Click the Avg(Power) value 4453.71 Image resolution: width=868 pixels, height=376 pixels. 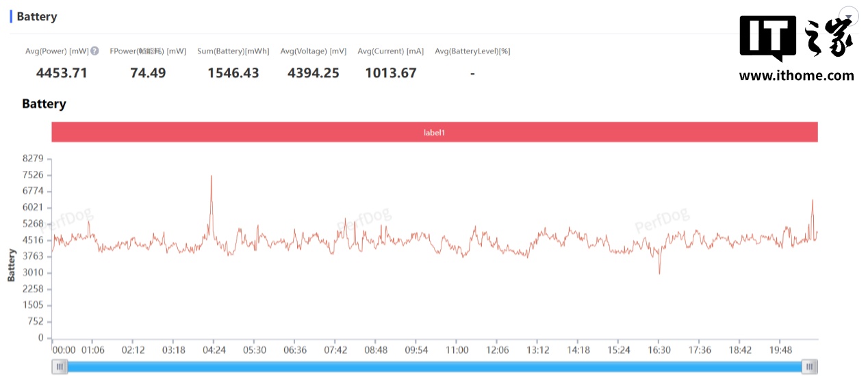pyautogui.click(x=62, y=72)
